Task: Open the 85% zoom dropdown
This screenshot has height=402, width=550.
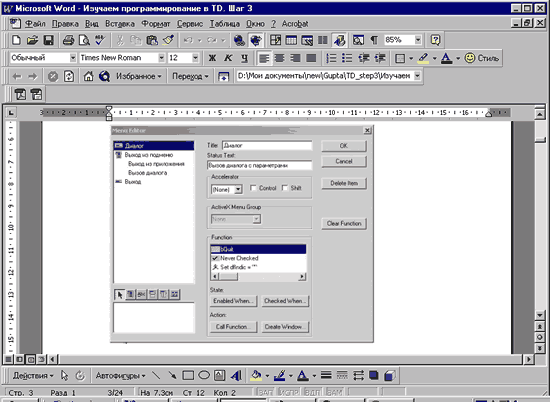Action: point(418,40)
